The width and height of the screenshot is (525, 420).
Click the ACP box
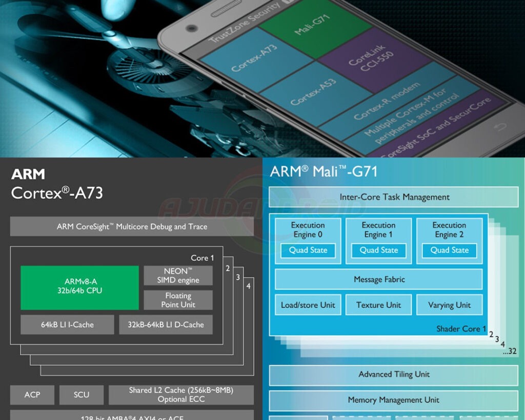(x=32, y=395)
